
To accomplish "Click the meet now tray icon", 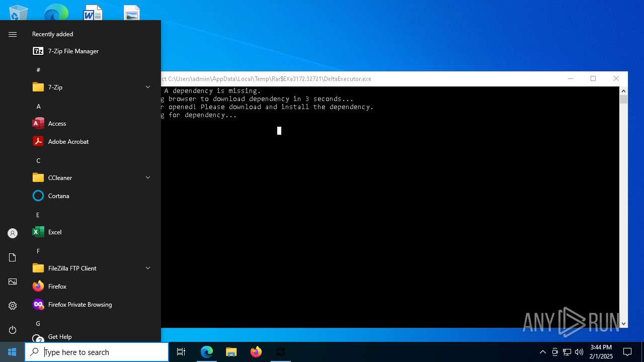I will [x=555, y=352].
